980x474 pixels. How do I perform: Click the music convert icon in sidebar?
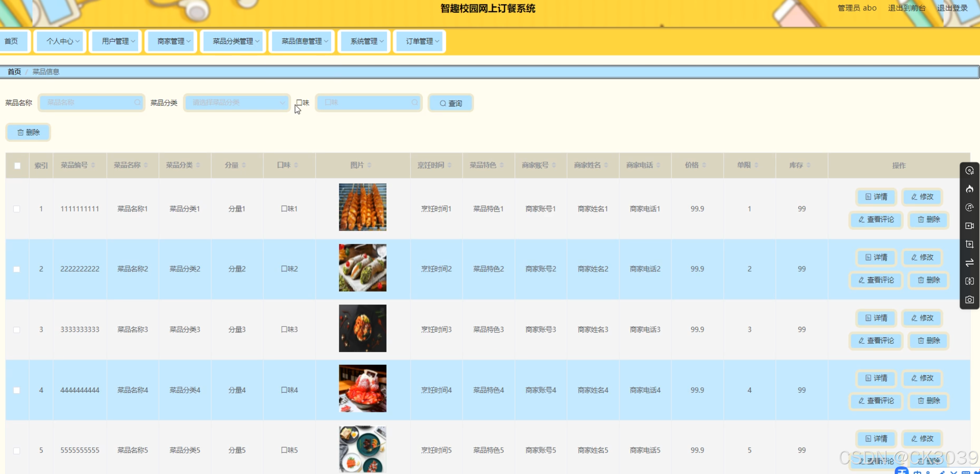pyautogui.click(x=969, y=207)
